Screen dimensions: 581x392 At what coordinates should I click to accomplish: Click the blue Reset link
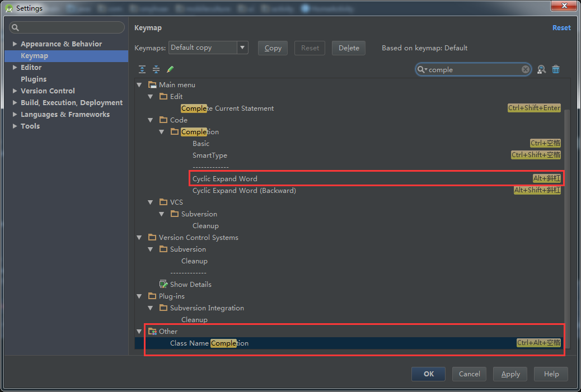[561, 28]
